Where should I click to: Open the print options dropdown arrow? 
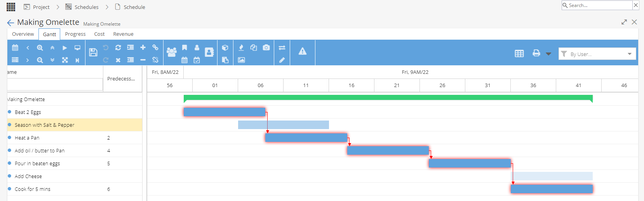point(548,54)
